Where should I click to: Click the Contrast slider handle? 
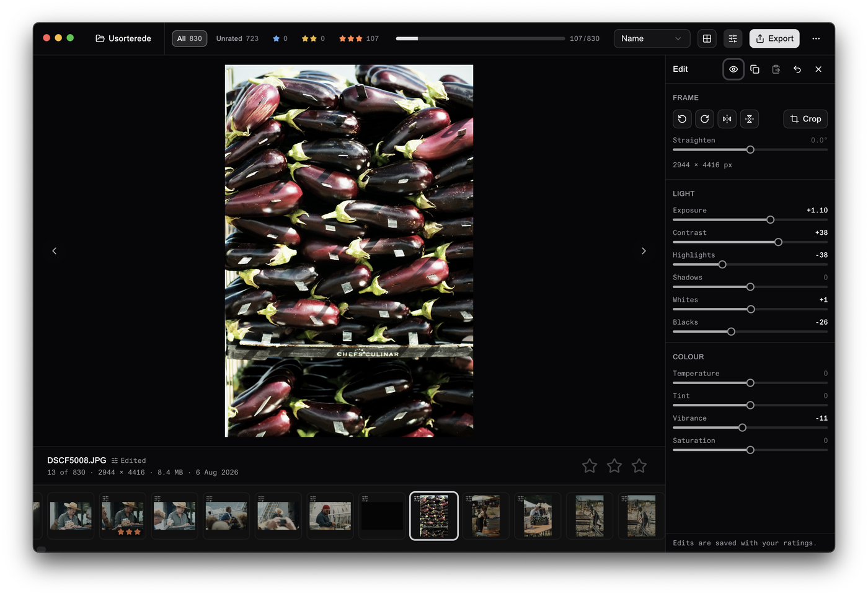(778, 242)
